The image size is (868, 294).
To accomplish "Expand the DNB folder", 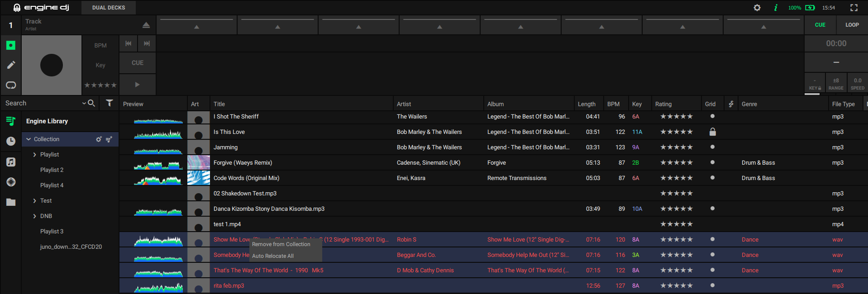I will tap(34, 216).
